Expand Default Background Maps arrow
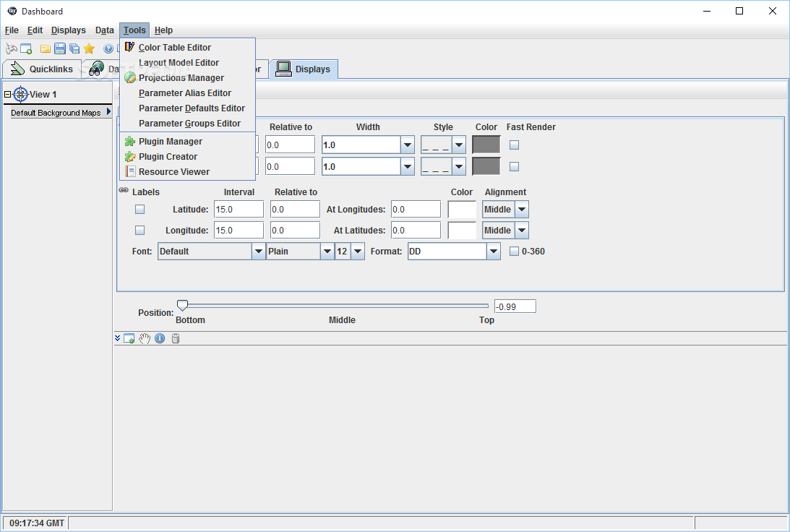The width and height of the screenshot is (790, 532). (x=108, y=112)
